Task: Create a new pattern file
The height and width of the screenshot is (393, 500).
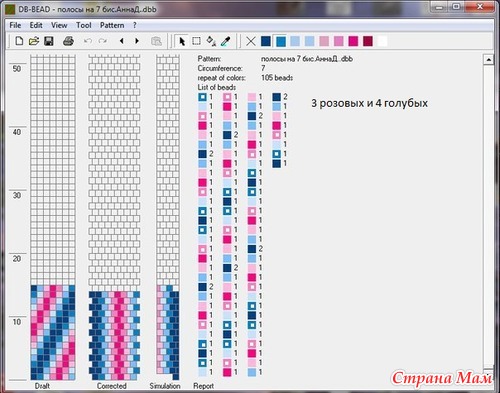Action: point(19,41)
